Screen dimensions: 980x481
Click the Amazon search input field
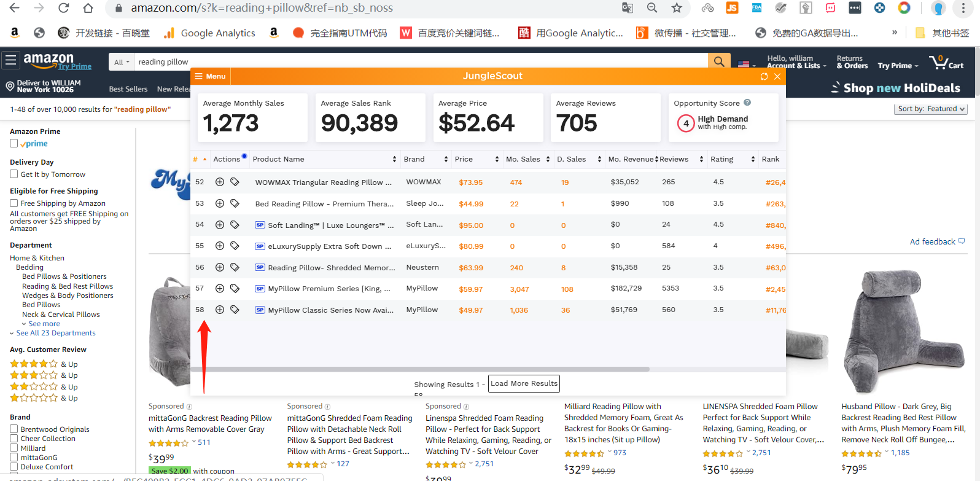(421, 62)
